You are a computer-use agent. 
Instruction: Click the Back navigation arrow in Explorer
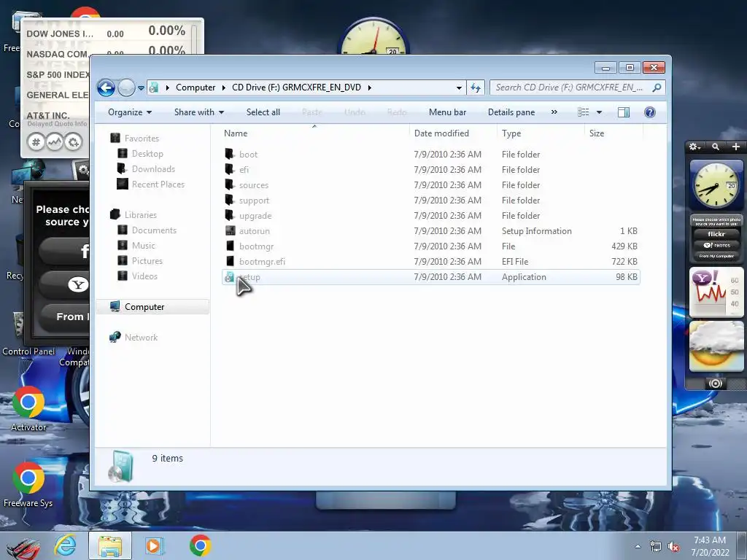point(106,87)
